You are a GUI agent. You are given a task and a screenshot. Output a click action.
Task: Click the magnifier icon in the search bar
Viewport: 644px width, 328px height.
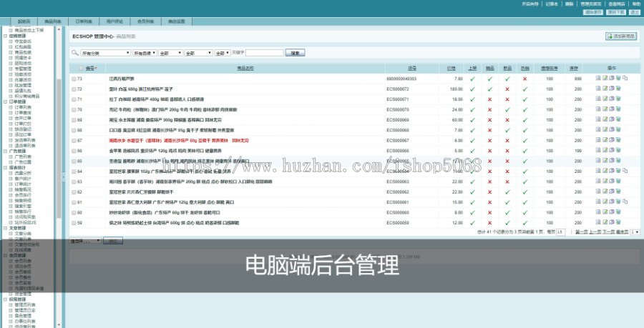[x=74, y=53]
